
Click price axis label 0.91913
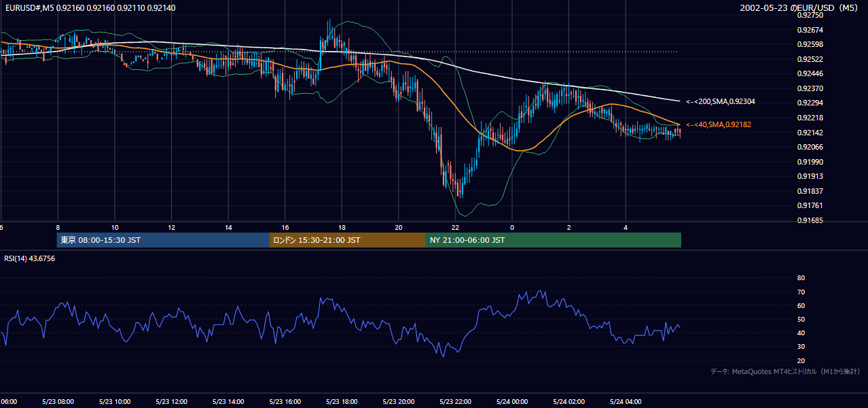point(810,176)
